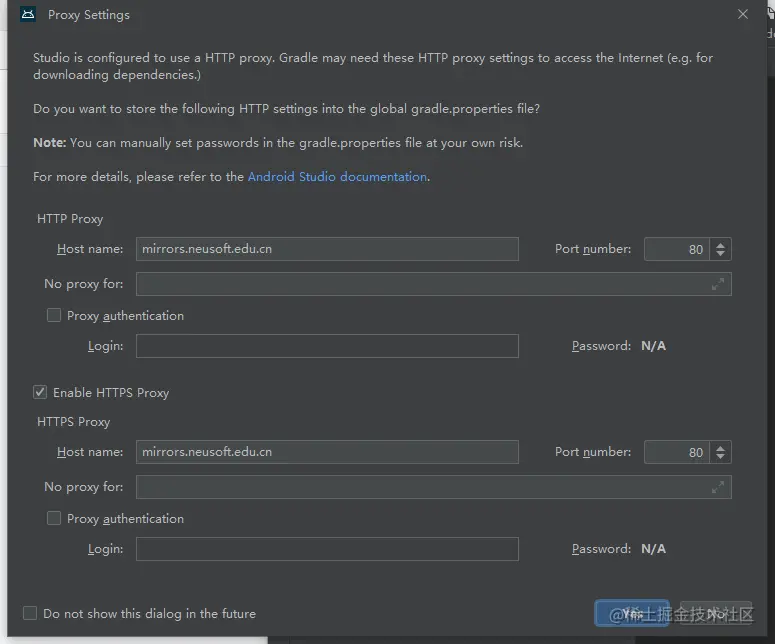Click the HTTPS Proxy 'No proxy for' field
This screenshot has width=775, height=644.
pyautogui.click(x=434, y=487)
